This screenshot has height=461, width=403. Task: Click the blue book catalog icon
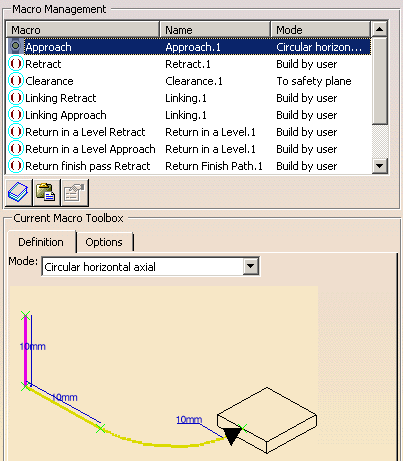tap(19, 192)
